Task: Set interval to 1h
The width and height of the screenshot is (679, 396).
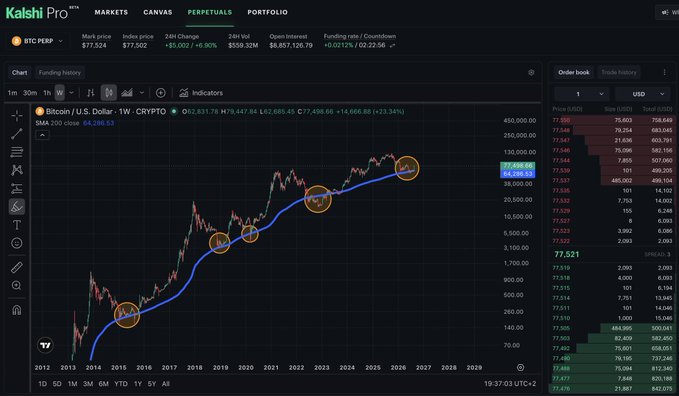Action: 47,93
